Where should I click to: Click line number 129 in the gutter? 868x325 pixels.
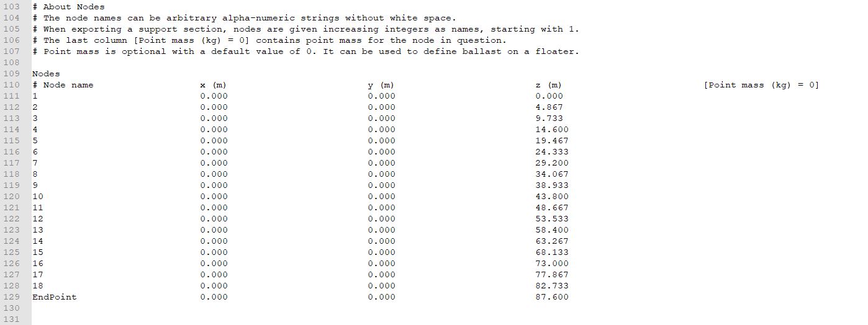pos(12,297)
